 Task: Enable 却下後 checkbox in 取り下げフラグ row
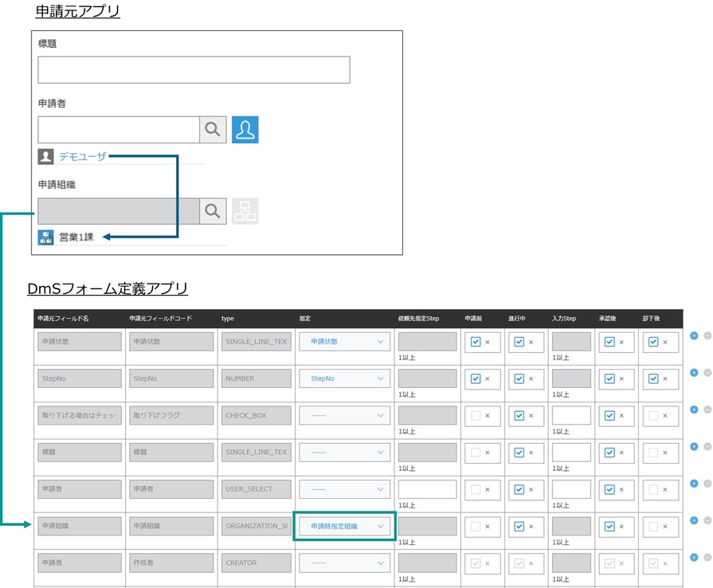(653, 415)
